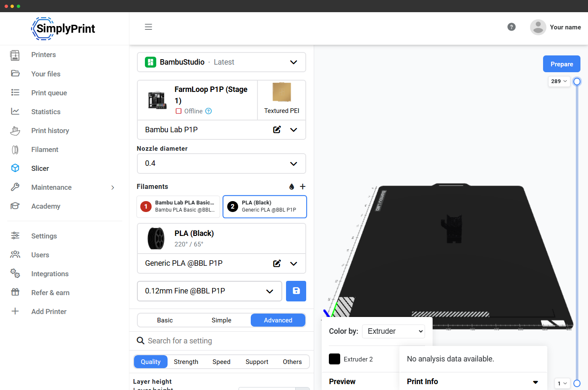
Task: Click the Your name account label
Action: (565, 27)
